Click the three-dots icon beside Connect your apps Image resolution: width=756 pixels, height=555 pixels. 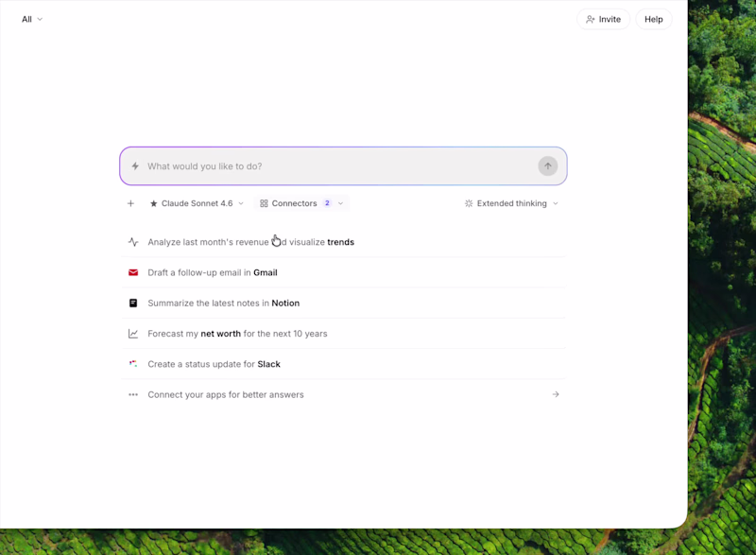pyautogui.click(x=133, y=394)
